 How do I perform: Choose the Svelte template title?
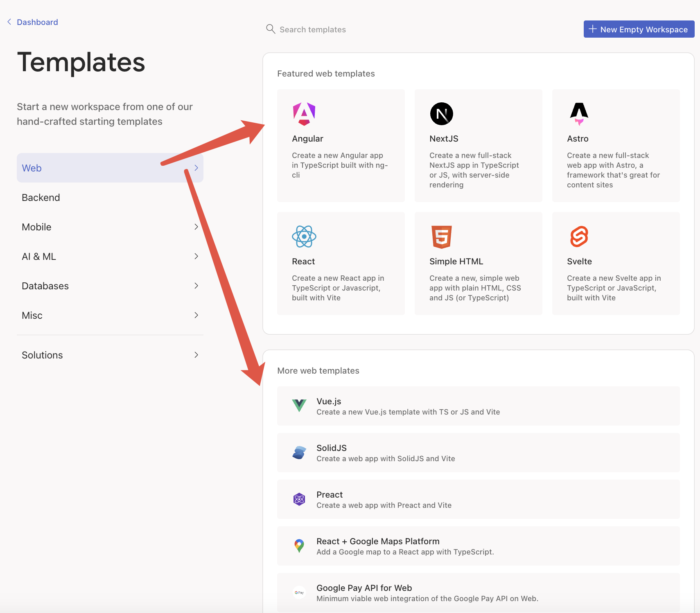point(579,261)
